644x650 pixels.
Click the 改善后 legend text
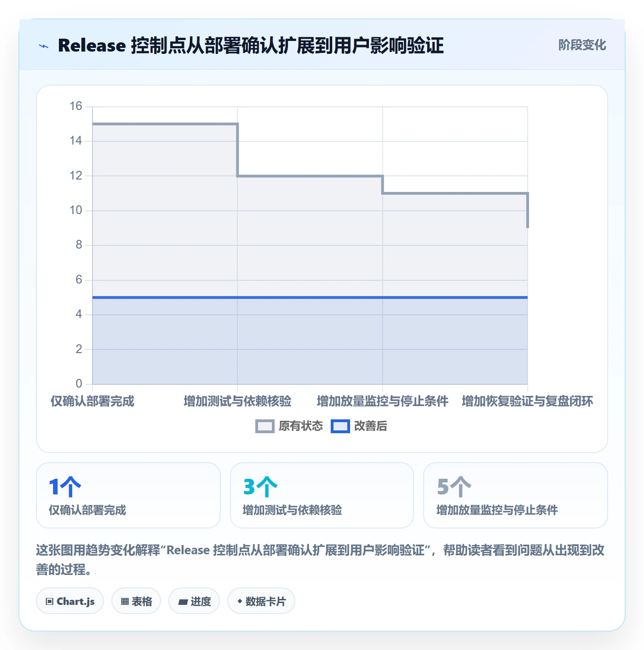click(x=370, y=426)
